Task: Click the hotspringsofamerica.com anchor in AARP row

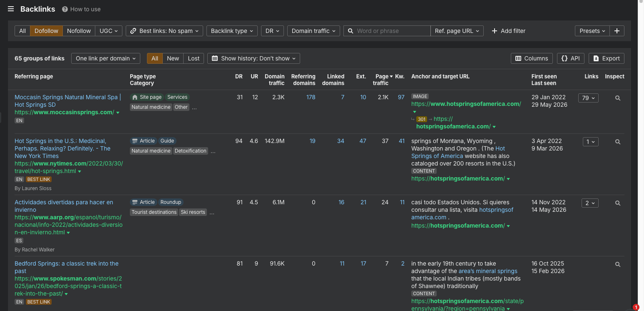Action: click(462, 213)
